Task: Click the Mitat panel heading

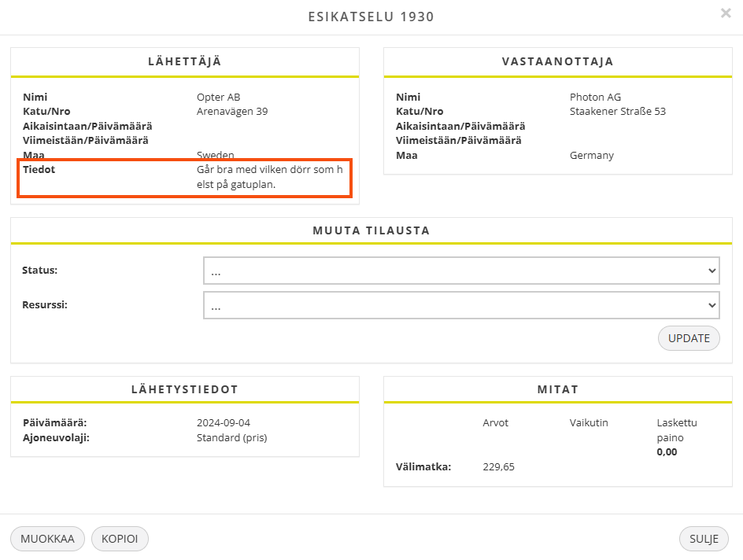Action: pyautogui.click(x=557, y=389)
